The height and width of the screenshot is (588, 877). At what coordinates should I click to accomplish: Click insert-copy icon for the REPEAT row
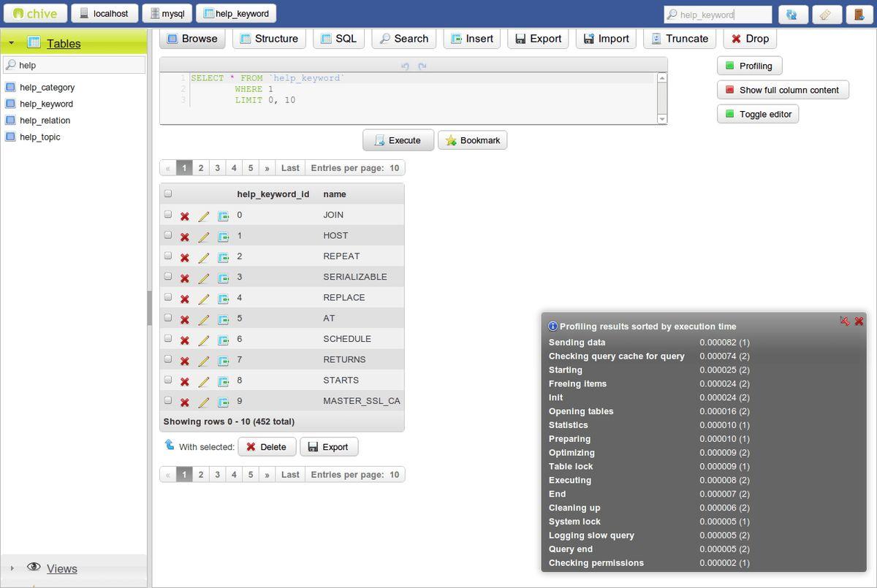tap(223, 257)
